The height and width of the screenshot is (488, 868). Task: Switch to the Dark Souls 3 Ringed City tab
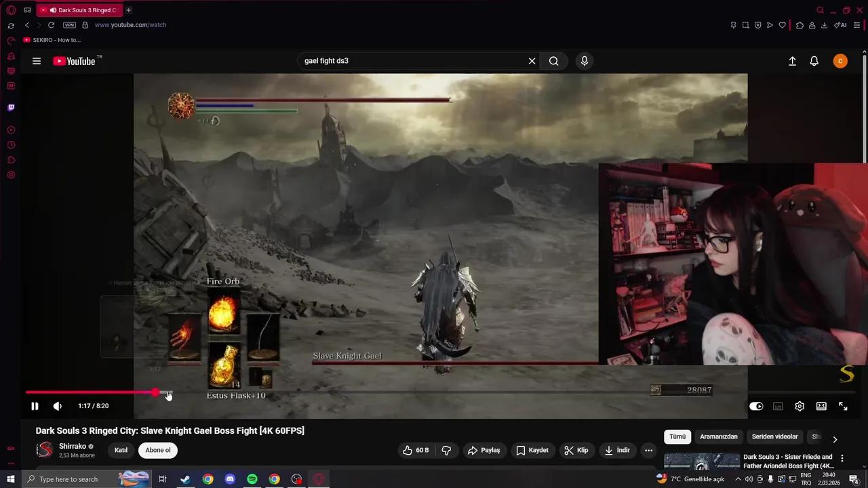80,10
